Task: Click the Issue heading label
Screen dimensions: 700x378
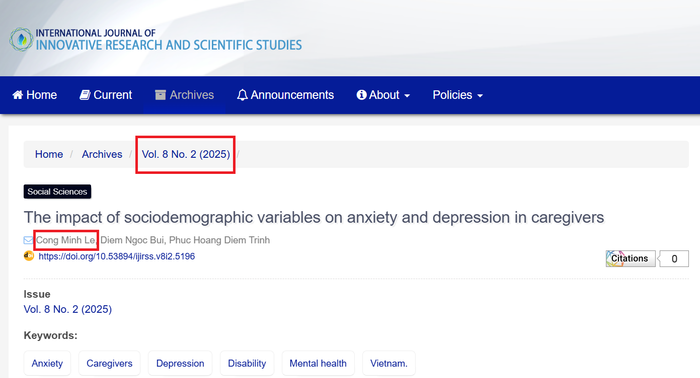Action: pyautogui.click(x=37, y=294)
